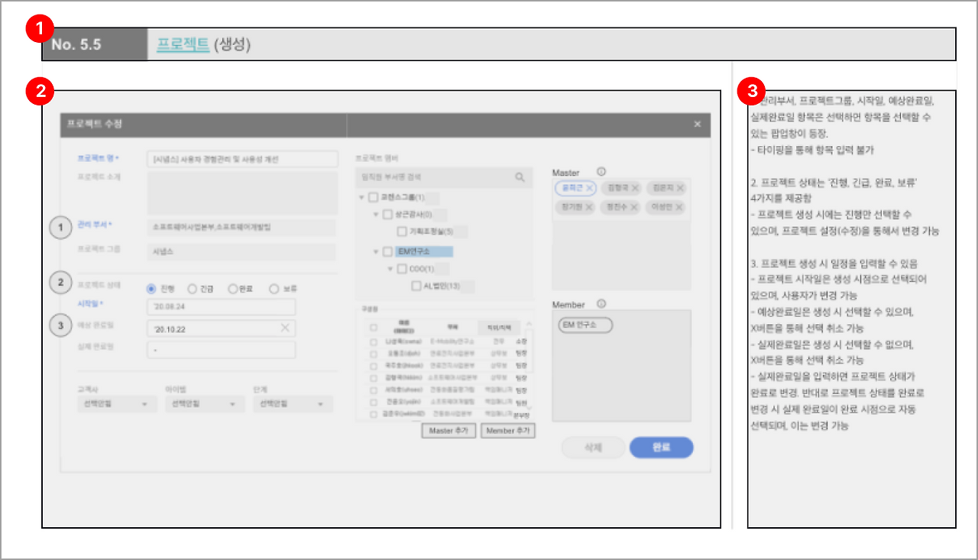Viewport: 978px width, 560px height.
Task: Click the 완료 button
Action: [x=661, y=448]
